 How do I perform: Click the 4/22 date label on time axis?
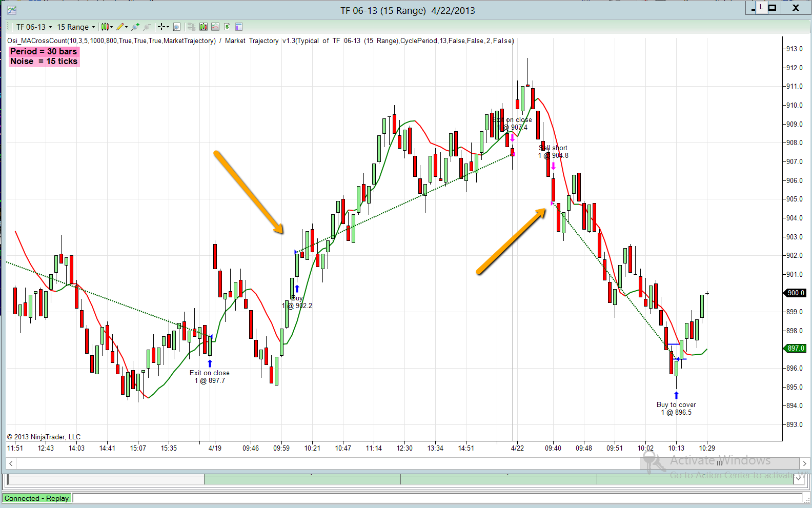517,448
